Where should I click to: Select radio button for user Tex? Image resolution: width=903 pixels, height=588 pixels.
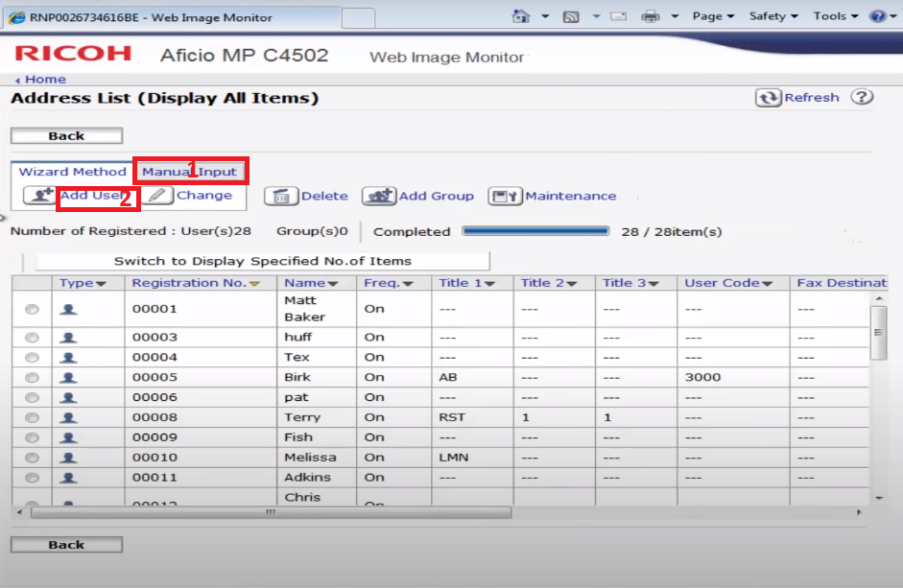(33, 358)
